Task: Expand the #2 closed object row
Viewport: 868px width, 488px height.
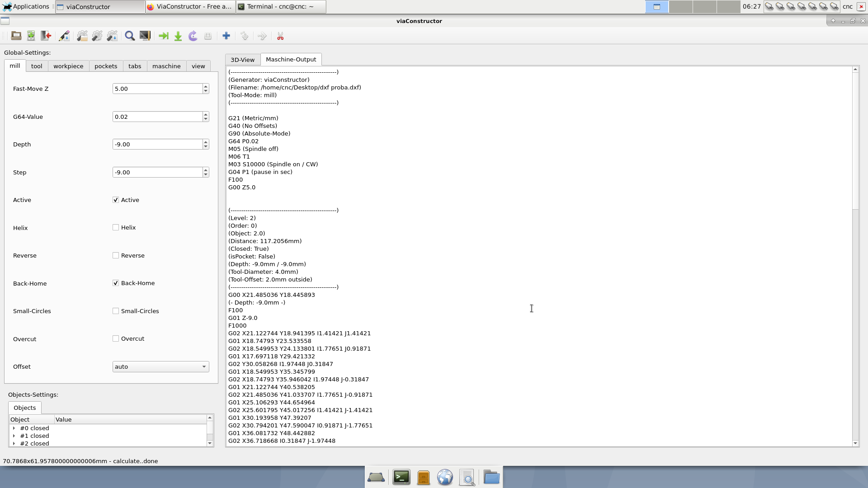Action: point(14,443)
